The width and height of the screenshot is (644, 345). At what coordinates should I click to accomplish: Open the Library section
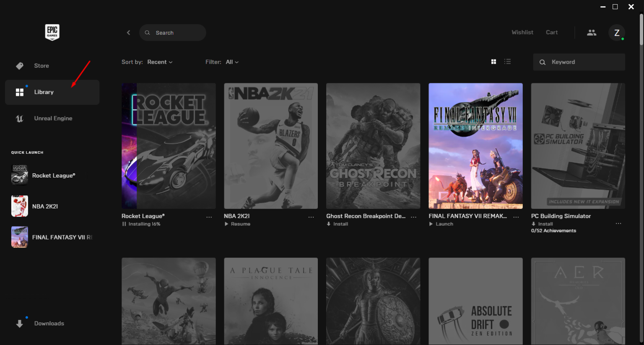[x=52, y=92]
